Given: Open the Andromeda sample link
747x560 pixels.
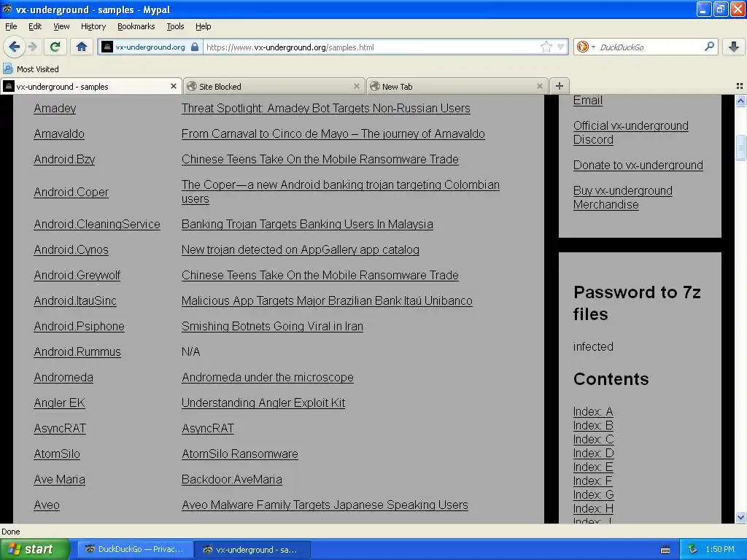Looking at the screenshot, I should (x=63, y=377).
